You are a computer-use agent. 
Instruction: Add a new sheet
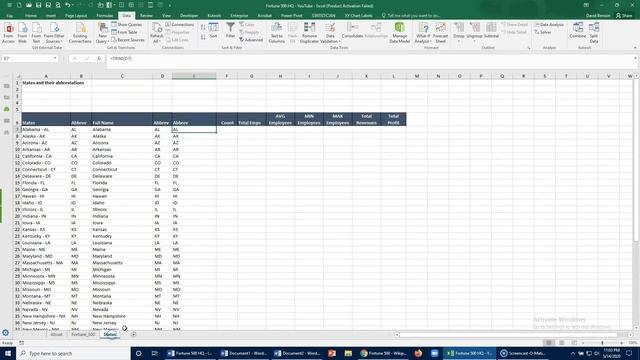[133, 334]
